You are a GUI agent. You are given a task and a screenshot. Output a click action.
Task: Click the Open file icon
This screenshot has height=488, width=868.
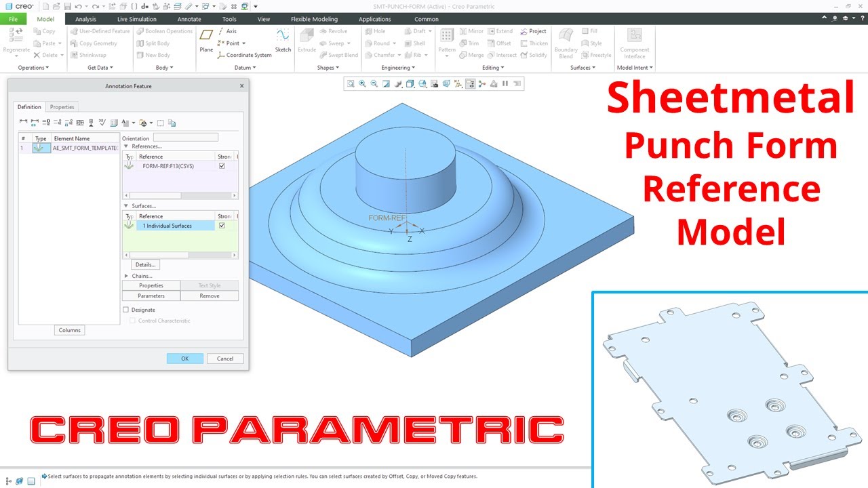[x=56, y=6]
